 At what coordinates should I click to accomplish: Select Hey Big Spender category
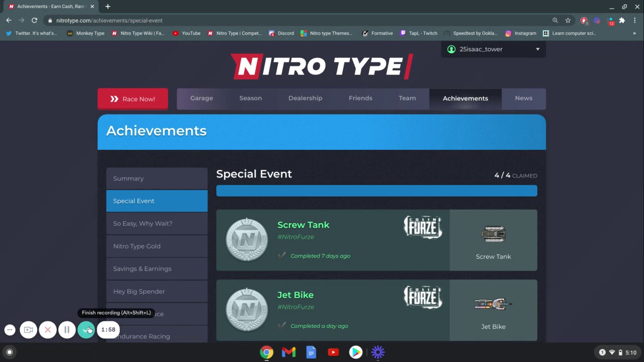coord(156,292)
